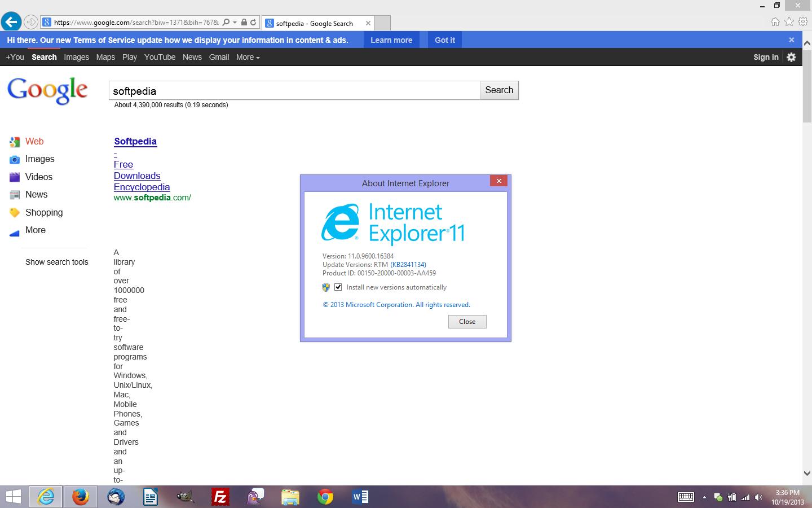Open Pidgin from the taskbar
The width and height of the screenshot is (812, 508).
[255, 497]
